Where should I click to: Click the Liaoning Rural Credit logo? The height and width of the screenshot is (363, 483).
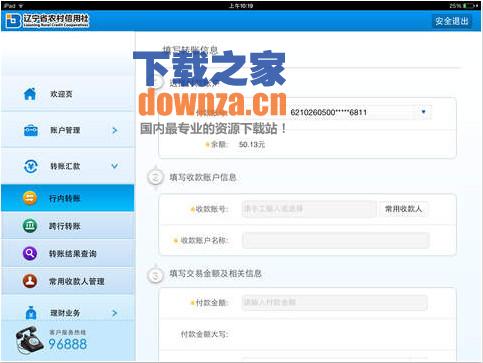(47, 21)
